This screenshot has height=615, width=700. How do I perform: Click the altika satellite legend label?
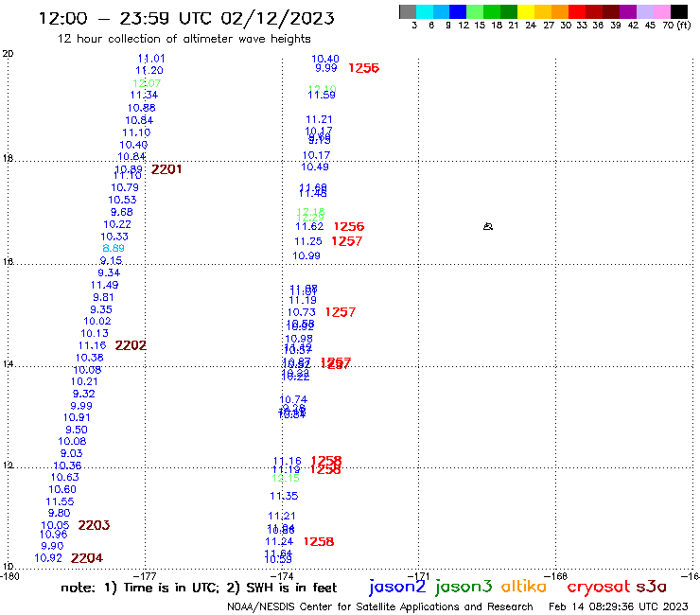[x=524, y=587]
